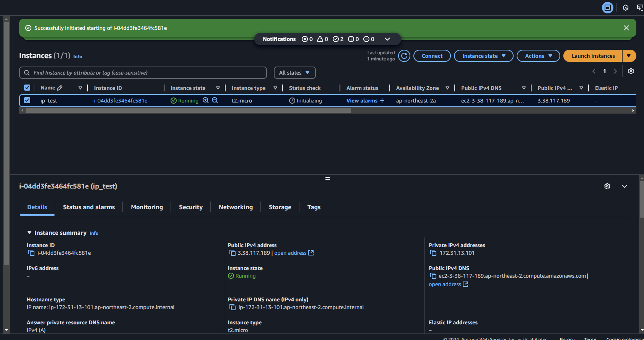Zoom in filter icon beside Running state
644x340 pixels.
(206, 100)
